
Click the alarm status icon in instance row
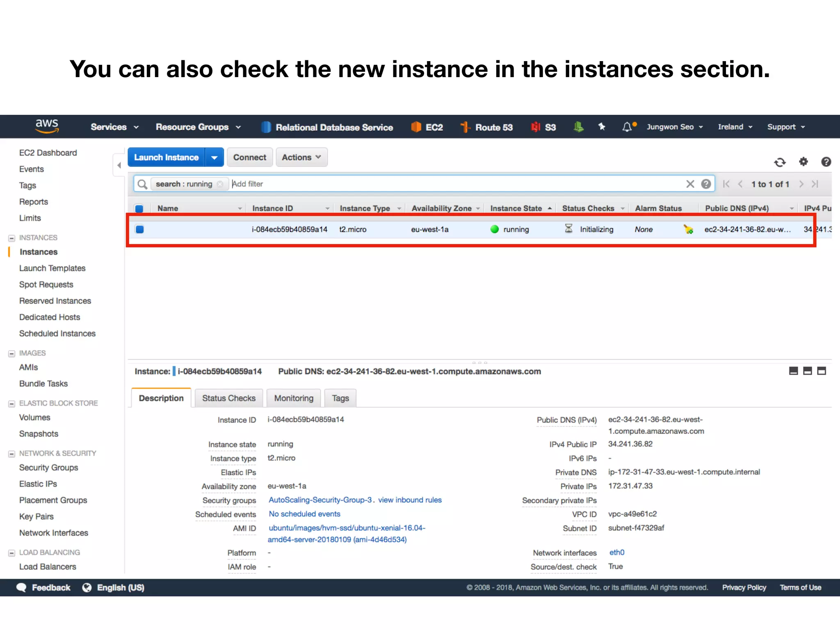click(x=688, y=229)
